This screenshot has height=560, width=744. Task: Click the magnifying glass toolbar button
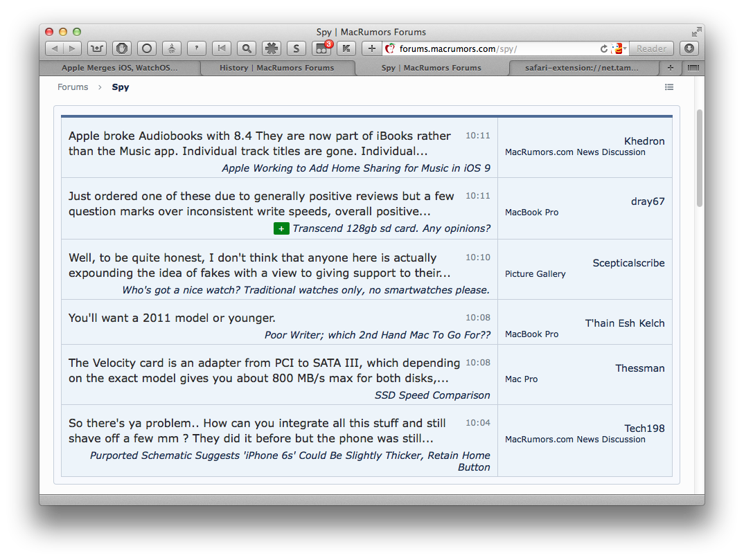246,48
